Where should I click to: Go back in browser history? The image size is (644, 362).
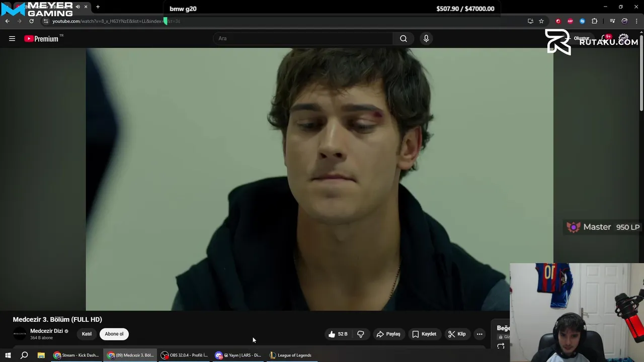[8, 21]
